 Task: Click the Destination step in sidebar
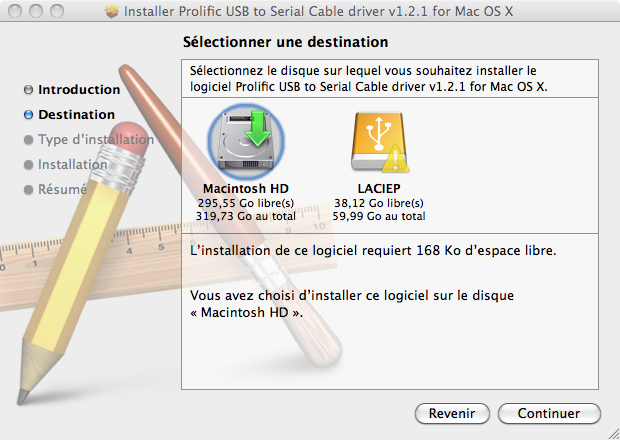[76, 114]
